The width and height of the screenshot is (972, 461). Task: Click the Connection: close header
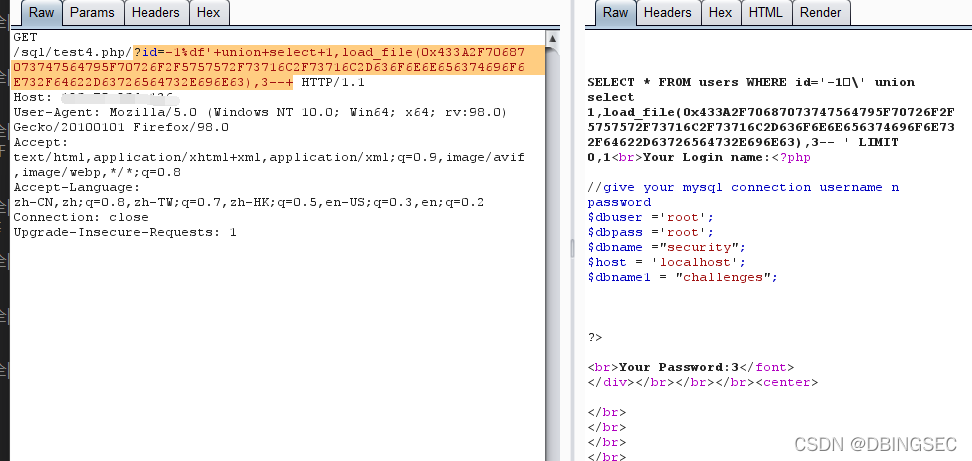tap(81, 217)
